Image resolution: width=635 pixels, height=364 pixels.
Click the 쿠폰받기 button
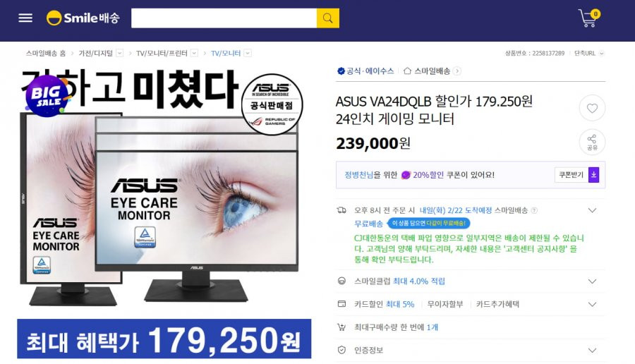[x=571, y=175]
